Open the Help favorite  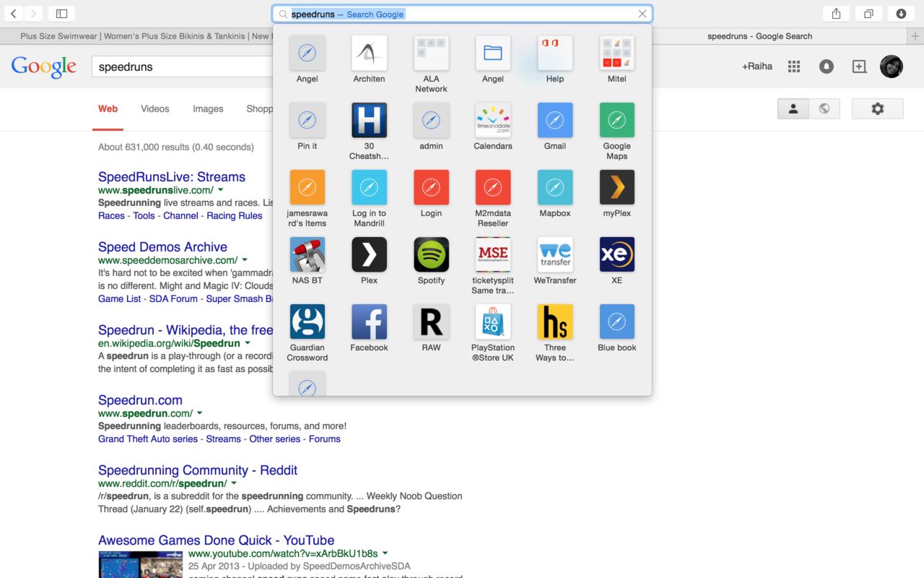(555, 53)
